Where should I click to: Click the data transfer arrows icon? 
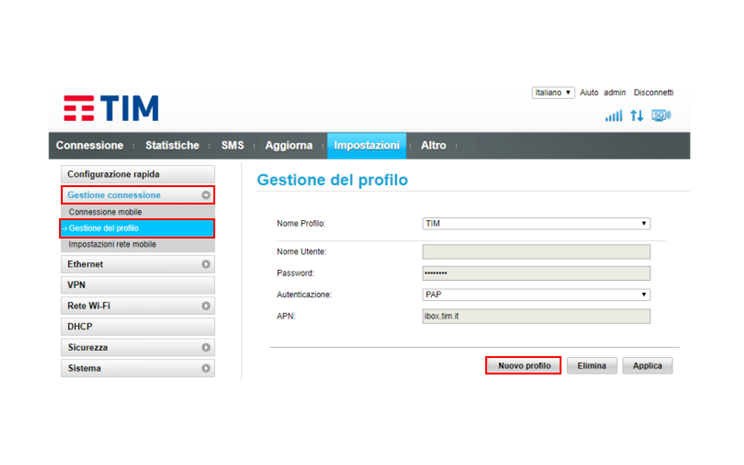(637, 115)
